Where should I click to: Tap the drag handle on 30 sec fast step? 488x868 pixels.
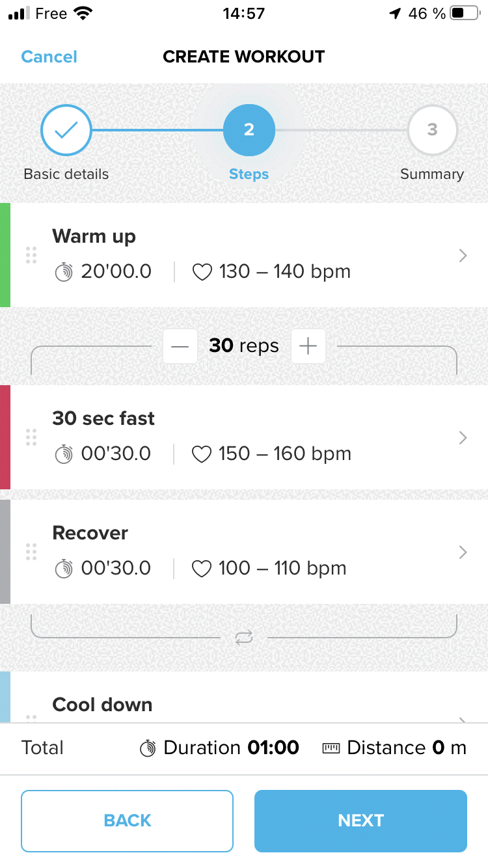[31, 437]
